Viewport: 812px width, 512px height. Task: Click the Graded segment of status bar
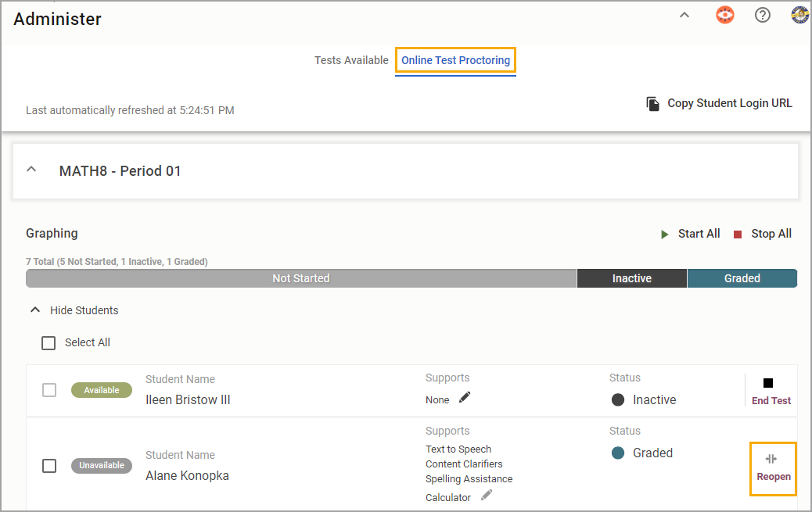[x=742, y=278]
